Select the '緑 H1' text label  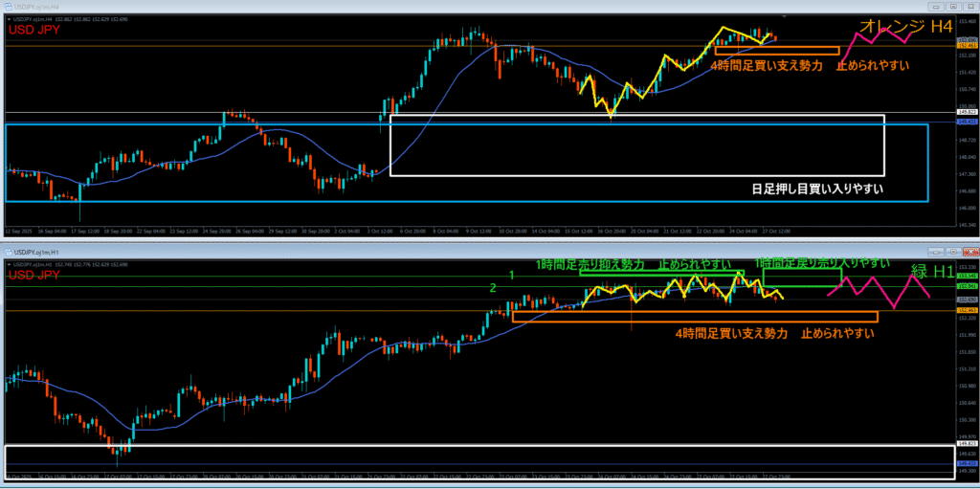(x=933, y=272)
